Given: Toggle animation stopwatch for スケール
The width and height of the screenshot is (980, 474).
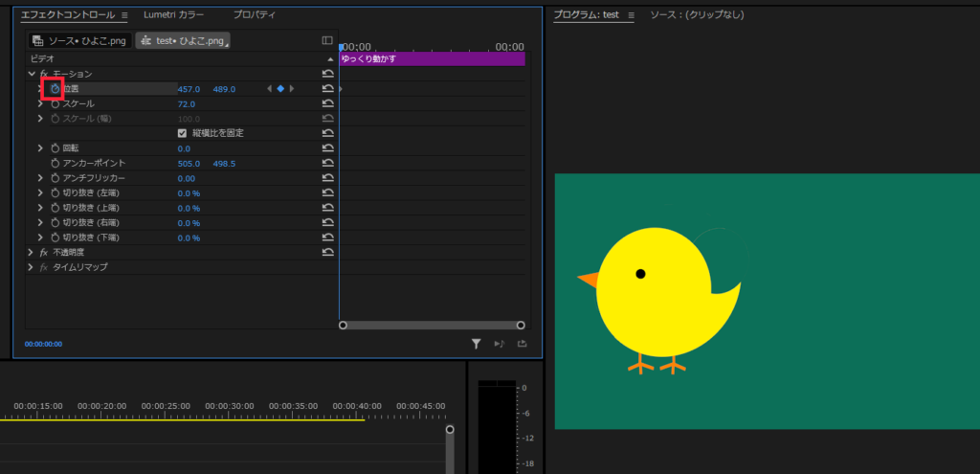Looking at the screenshot, I should [55, 103].
